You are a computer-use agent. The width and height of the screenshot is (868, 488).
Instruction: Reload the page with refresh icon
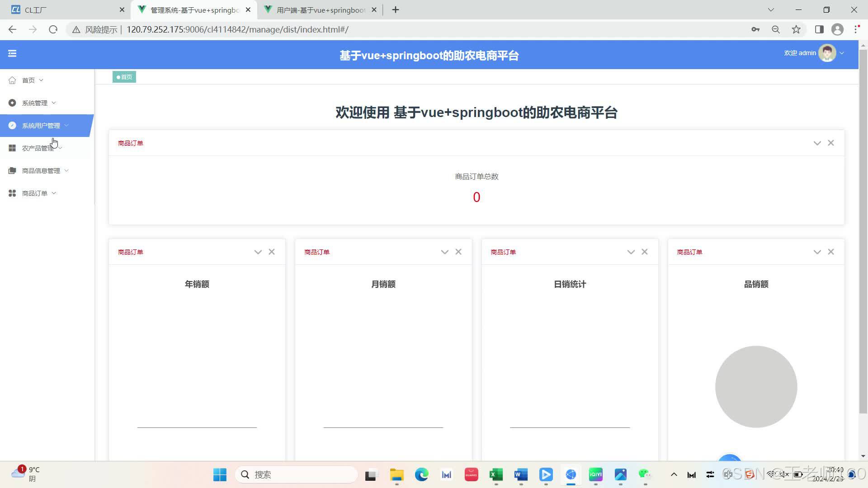point(53,29)
